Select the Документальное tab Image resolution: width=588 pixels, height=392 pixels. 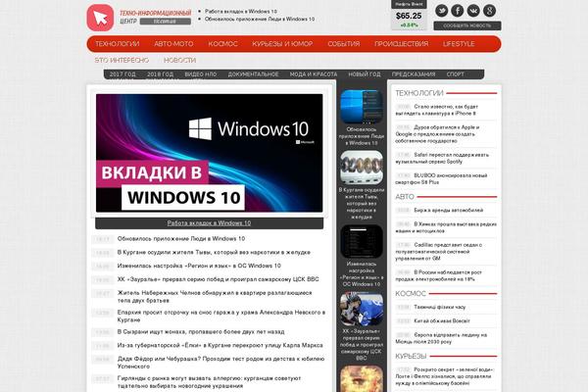253,74
